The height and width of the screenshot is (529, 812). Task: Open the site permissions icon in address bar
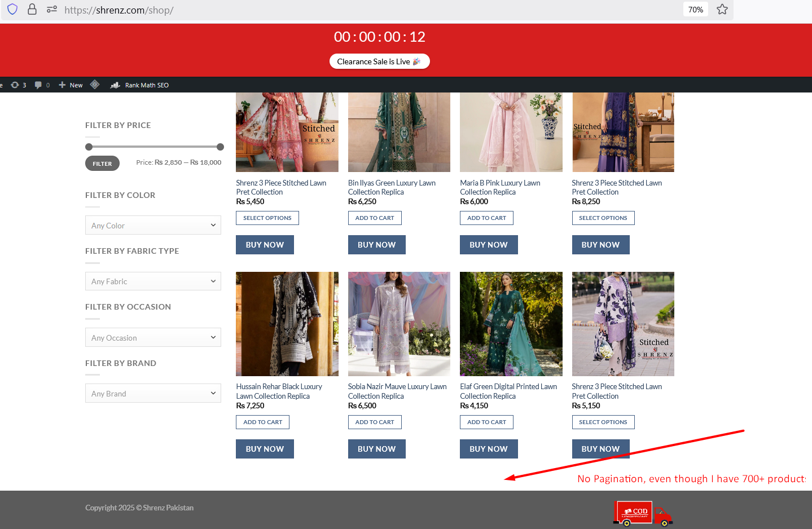point(52,10)
